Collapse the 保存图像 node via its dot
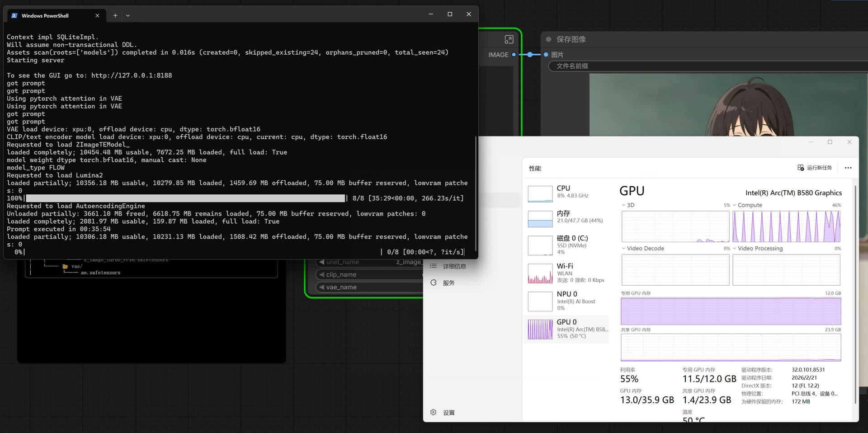Image resolution: width=868 pixels, height=433 pixels. point(548,39)
